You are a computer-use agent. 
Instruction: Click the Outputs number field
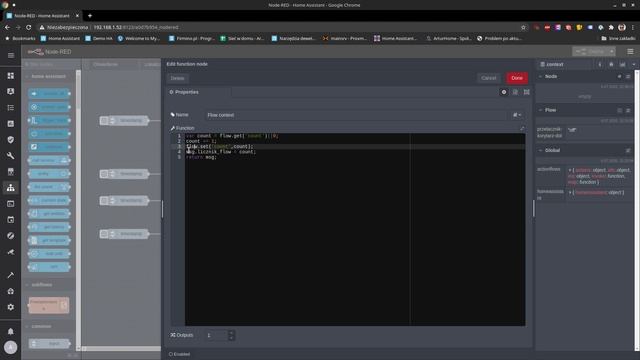(217, 335)
